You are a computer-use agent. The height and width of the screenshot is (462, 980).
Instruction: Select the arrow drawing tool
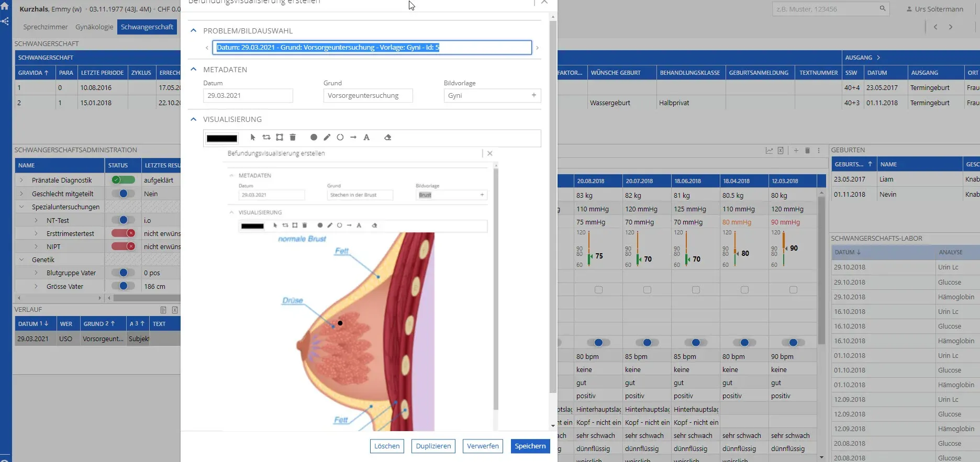click(353, 138)
